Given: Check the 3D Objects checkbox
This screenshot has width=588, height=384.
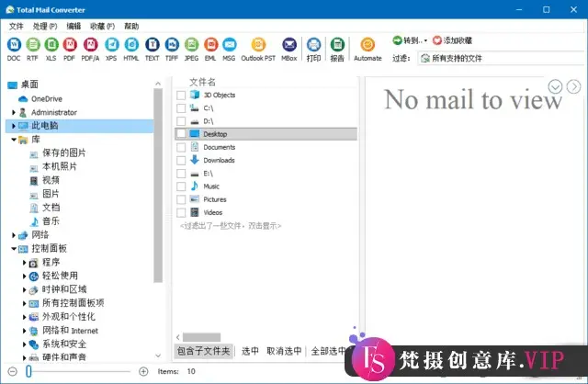Looking at the screenshot, I should pos(181,96).
